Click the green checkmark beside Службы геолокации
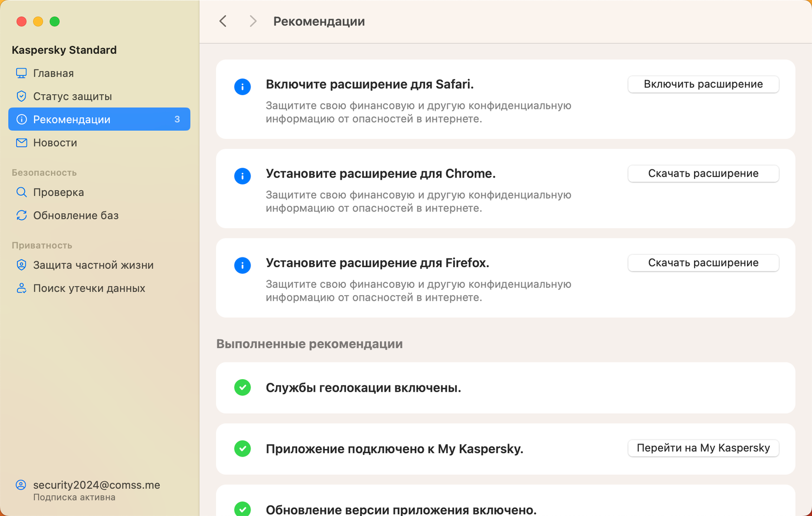The width and height of the screenshot is (812, 516). coord(243,387)
